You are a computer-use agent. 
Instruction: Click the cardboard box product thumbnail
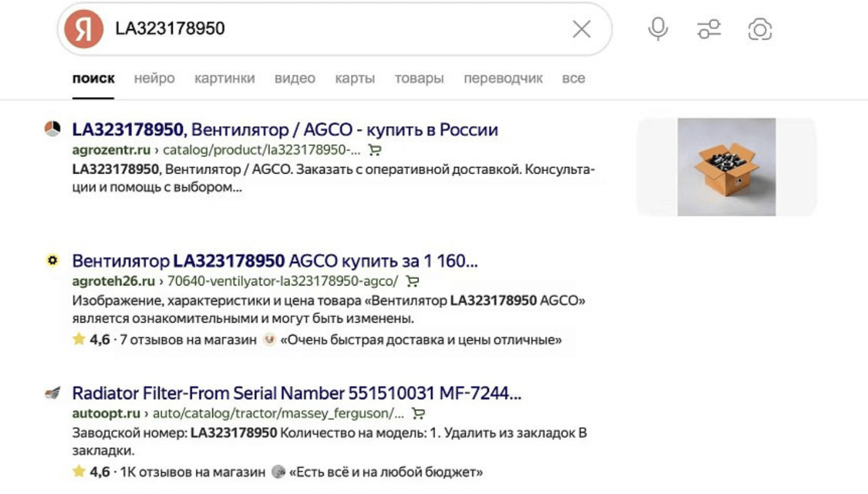(x=726, y=167)
